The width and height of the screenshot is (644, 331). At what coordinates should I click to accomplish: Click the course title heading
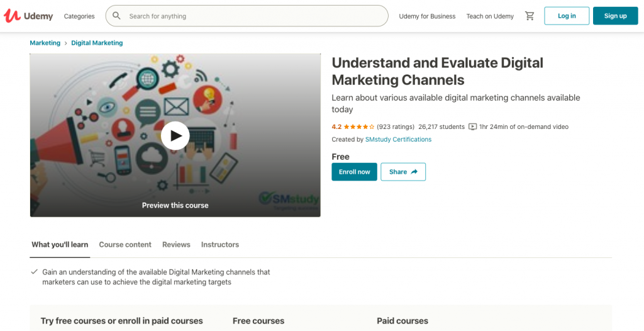click(438, 71)
